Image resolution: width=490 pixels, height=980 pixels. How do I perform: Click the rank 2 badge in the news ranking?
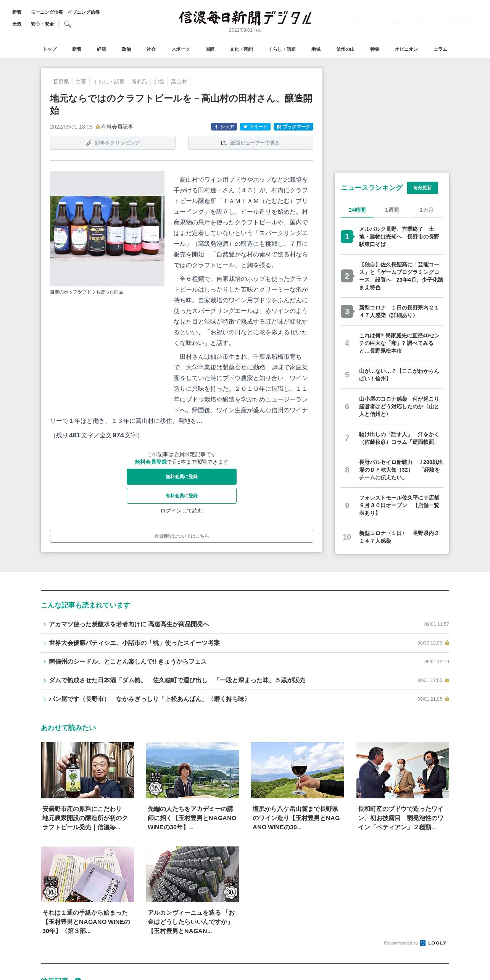point(347,276)
